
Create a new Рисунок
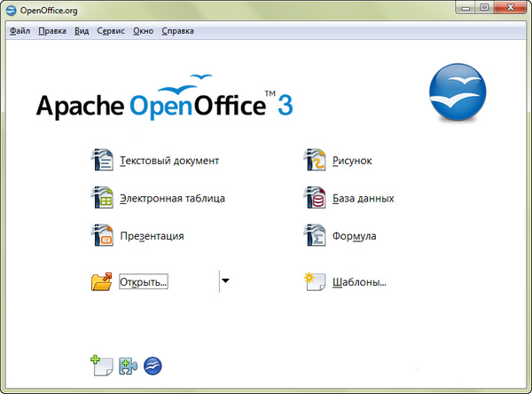coord(352,161)
